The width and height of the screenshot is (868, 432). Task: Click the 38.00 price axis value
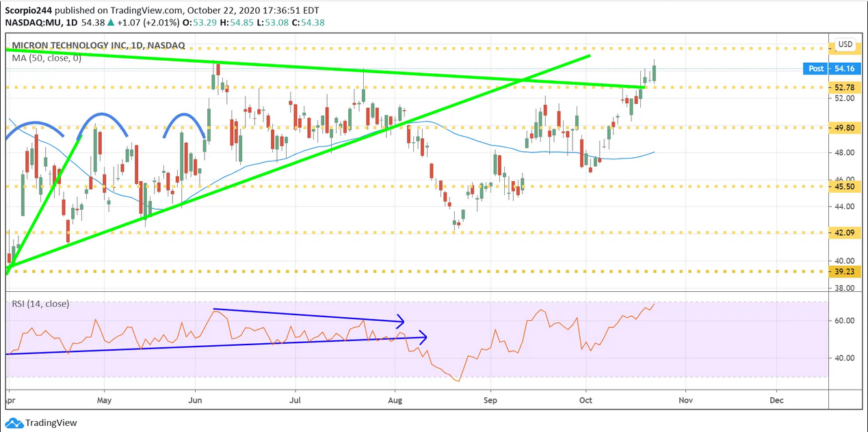click(x=845, y=288)
